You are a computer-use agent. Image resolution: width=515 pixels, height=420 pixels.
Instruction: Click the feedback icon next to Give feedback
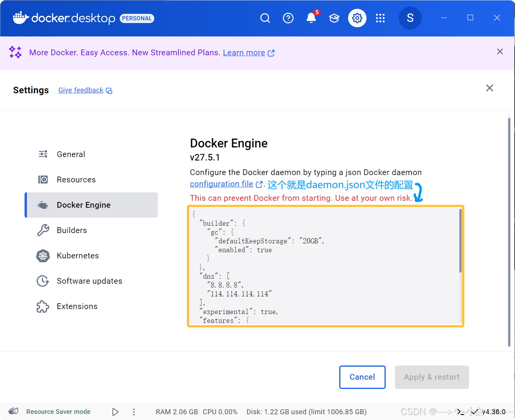tap(109, 91)
